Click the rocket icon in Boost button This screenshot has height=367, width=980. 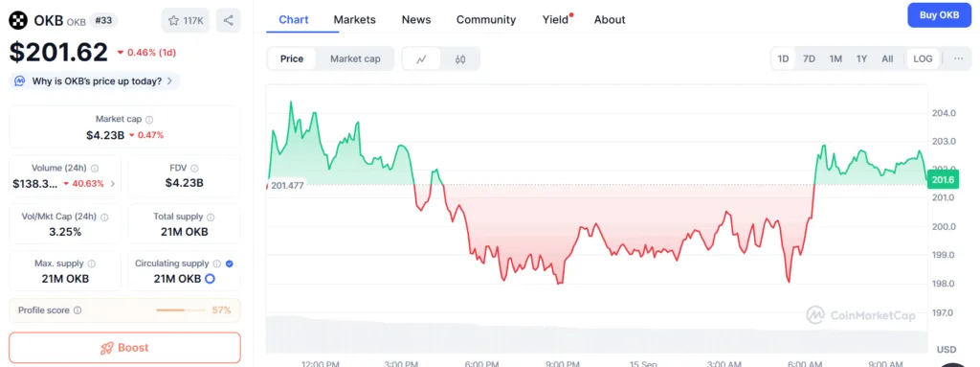(107, 348)
